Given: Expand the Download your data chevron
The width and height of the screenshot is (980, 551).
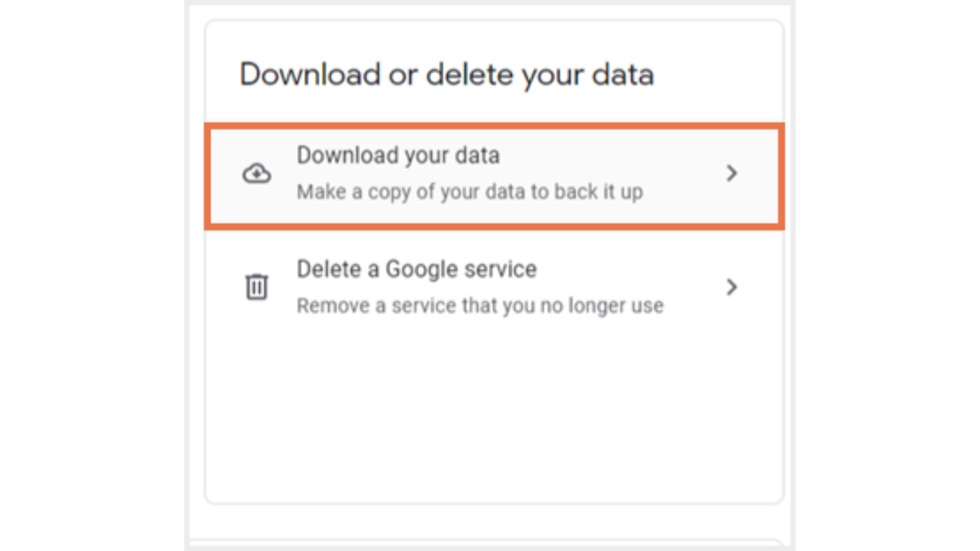Looking at the screenshot, I should [x=731, y=173].
